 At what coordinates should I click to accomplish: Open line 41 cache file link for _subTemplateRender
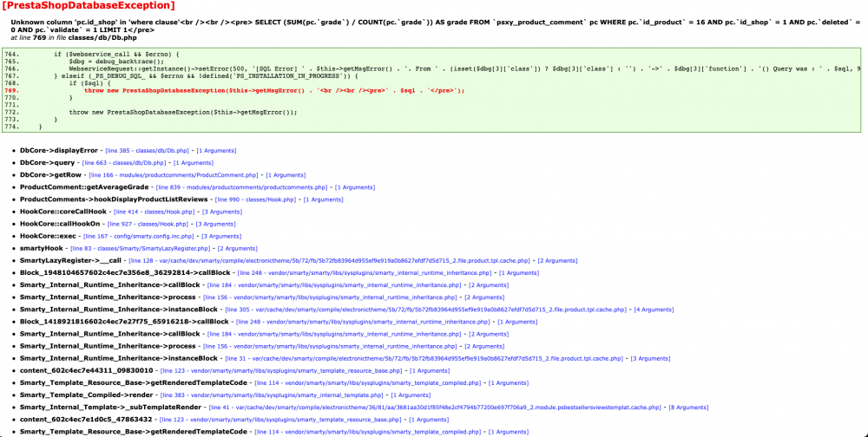pos(435,407)
